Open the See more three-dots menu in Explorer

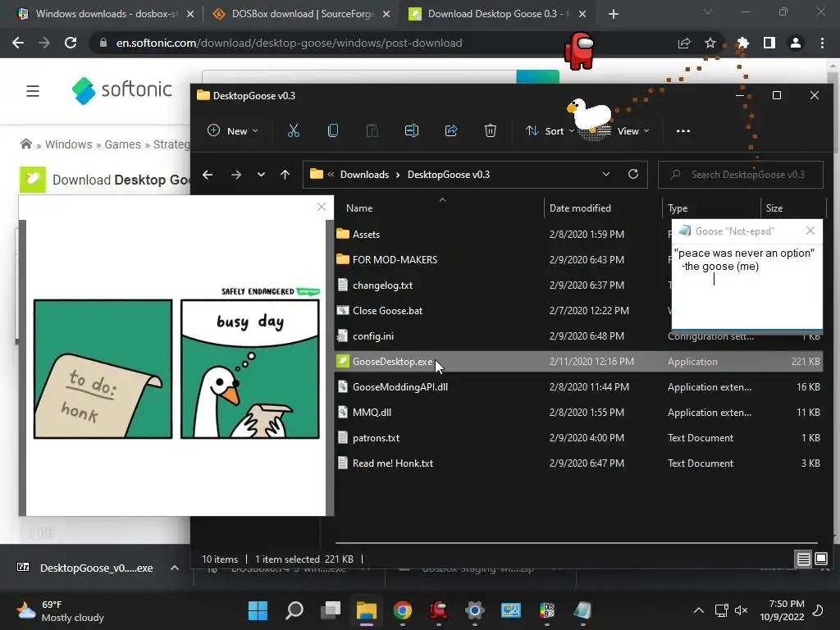click(683, 130)
